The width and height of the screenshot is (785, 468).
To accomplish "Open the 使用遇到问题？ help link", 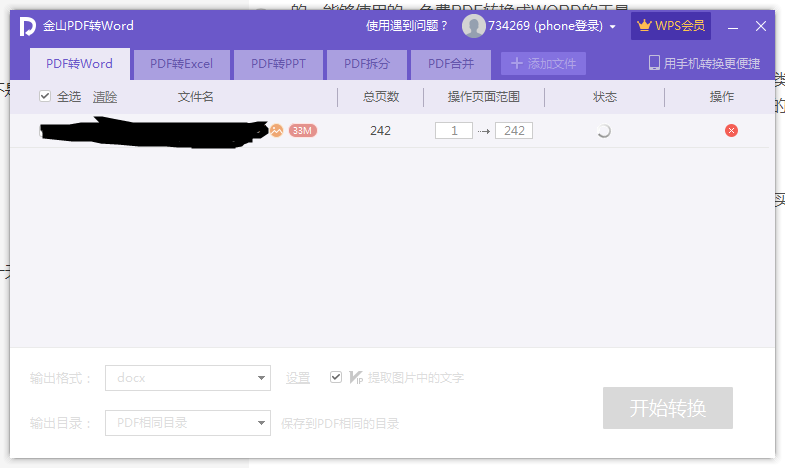I will (x=407, y=26).
